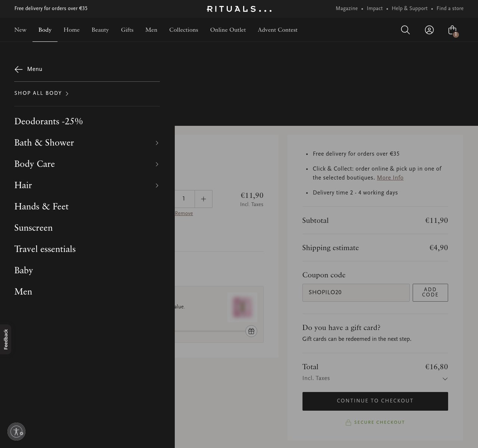This screenshot has height=448, width=478.
Task: Click the blurred gift product thumbnail
Action: coord(242,307)
